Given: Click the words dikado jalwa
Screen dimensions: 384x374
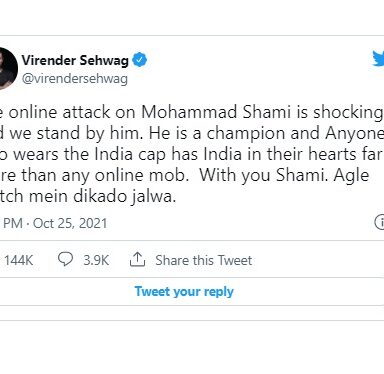Looking at the screenshot, I should pos(124,196).
